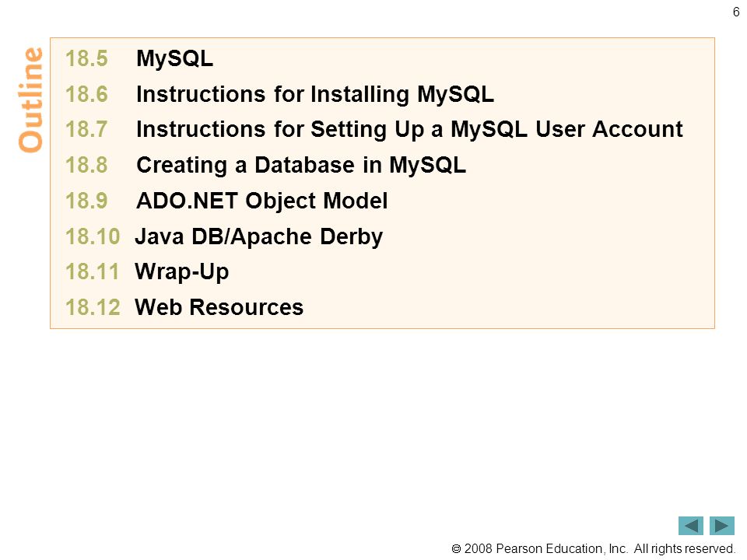The image size is (747, 560).
Task: Click the next slide arrow button
Action: [x=722, y=526]
